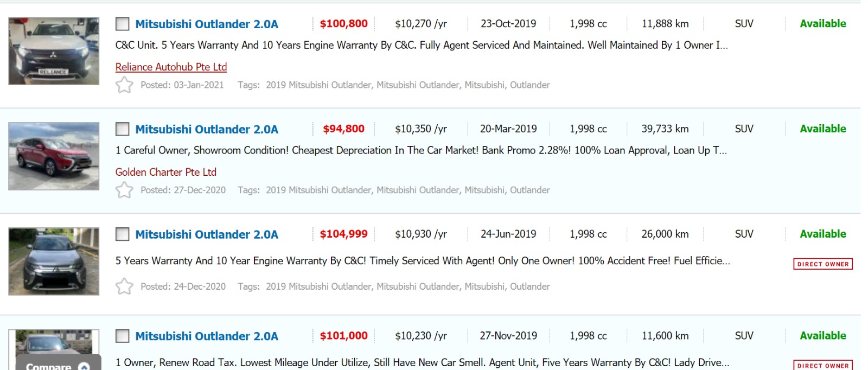Open the Outlander title priced at $101,000

(x=206, y=336)
